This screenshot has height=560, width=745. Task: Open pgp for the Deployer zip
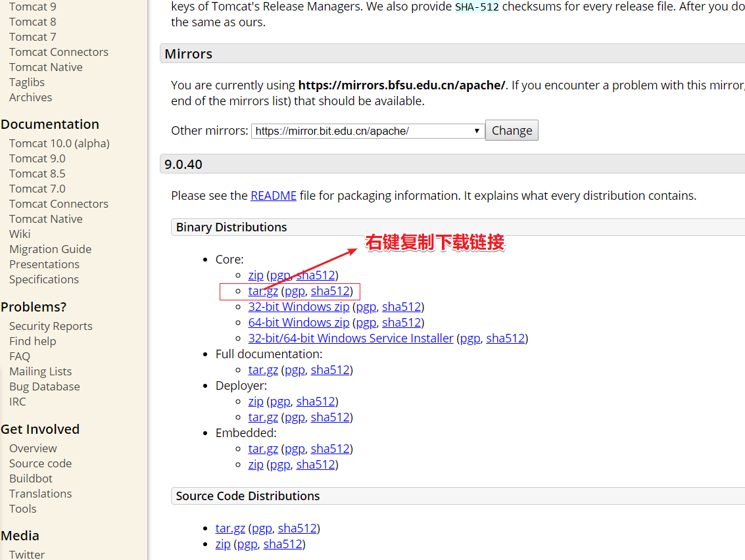coord(280,402)
